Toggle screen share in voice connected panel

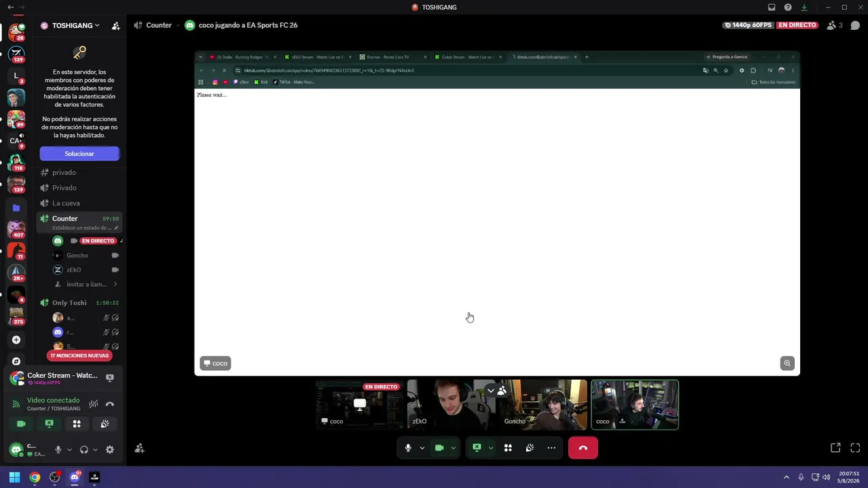click(x=49, y=424)
